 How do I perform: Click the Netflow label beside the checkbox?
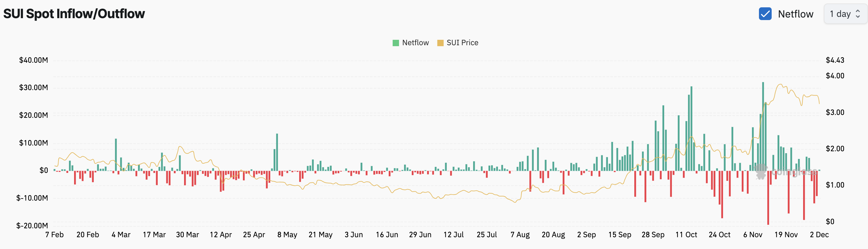795,14
